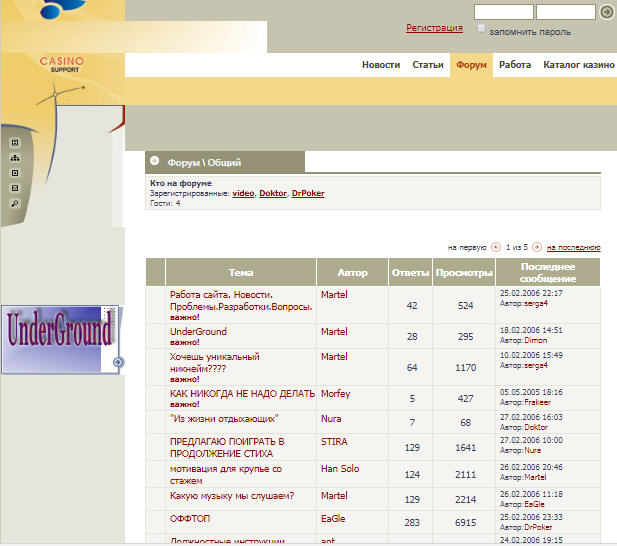Click the envelope mail icon in sidebar

pos(15,188)
